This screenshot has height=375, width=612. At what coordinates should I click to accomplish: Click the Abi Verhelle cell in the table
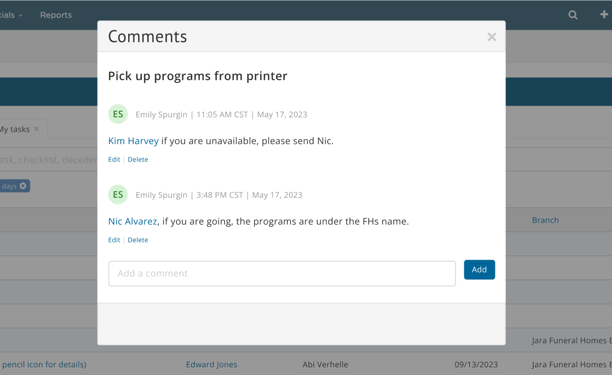[x=325, y=364]
